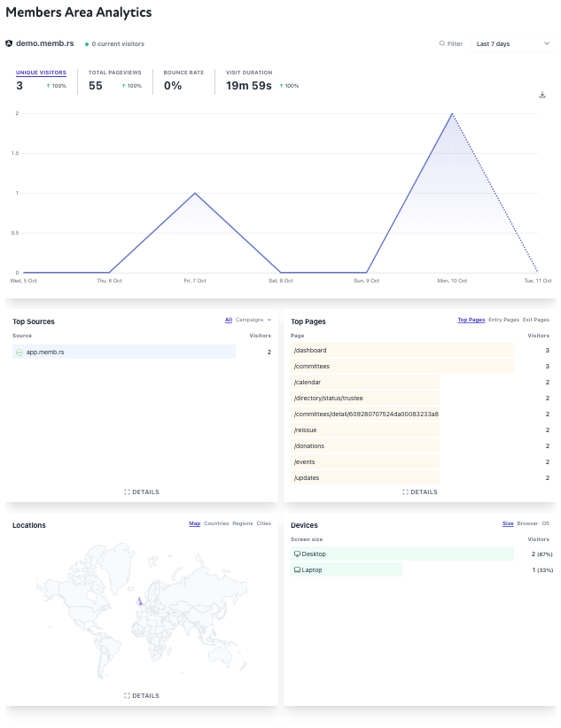Click the highlighted country on the map
The width and height of the screenshot is (561, 728).
[138, 601]
